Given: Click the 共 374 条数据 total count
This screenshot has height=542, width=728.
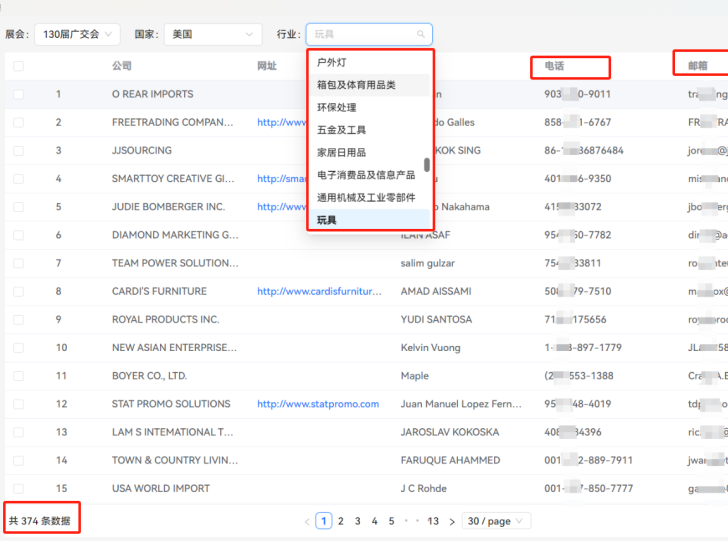Looking at the screenshot, I should pos(39,521).
